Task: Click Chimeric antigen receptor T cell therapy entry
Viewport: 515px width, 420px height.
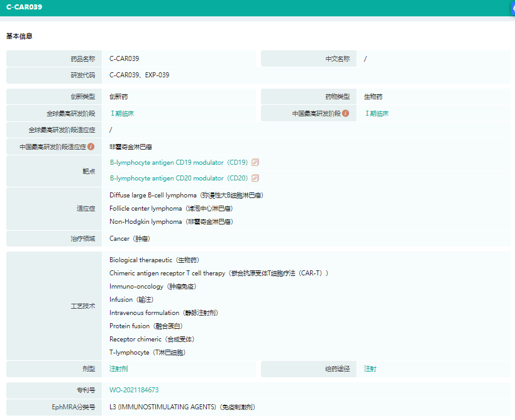Action: click(219, 273)
